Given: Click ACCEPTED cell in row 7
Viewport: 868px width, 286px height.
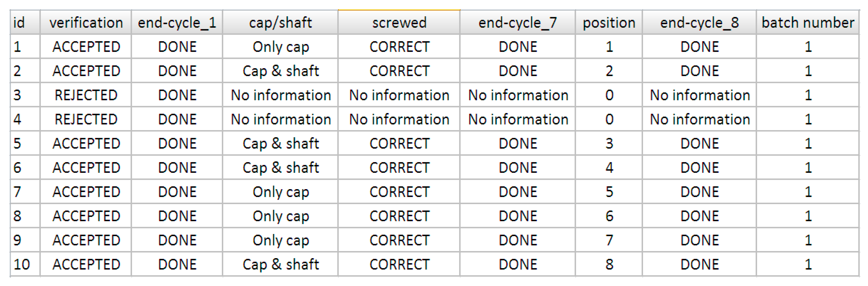Looking at the screenshot, I should pos(86,192).
